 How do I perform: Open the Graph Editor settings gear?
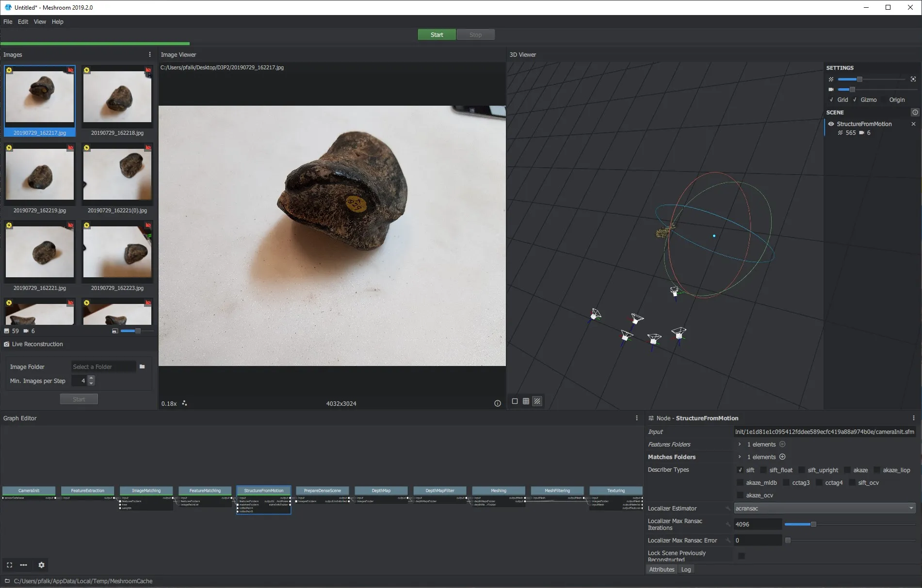(41, 565)
